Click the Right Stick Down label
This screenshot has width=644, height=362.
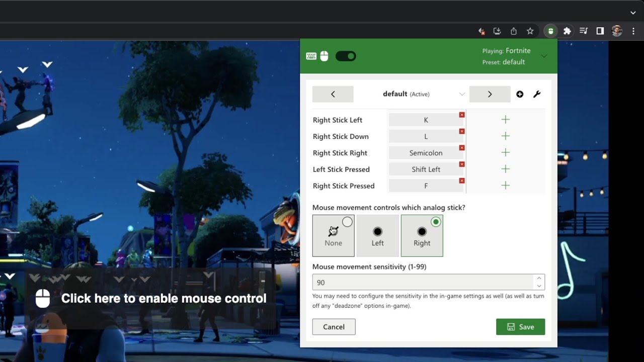341,137
